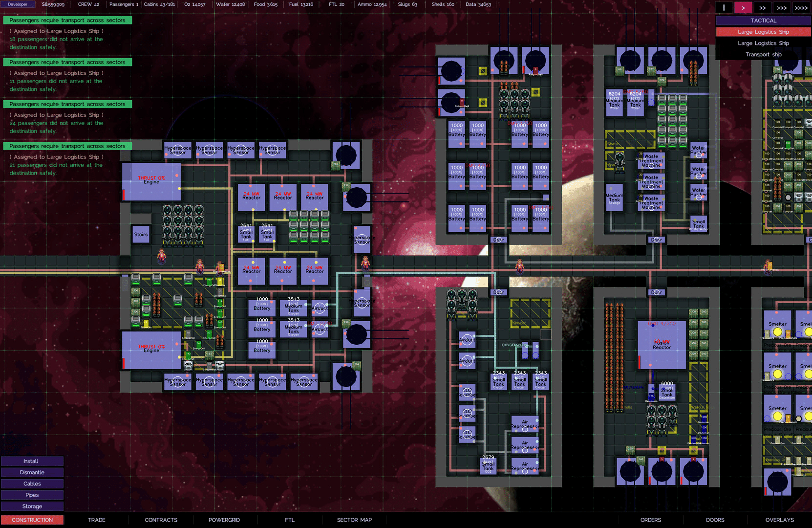Image resolution: width=812 pixels, height=528 pixels.
Task: Set game speed to normal single arrow
Action: click(x=743, y=8)
